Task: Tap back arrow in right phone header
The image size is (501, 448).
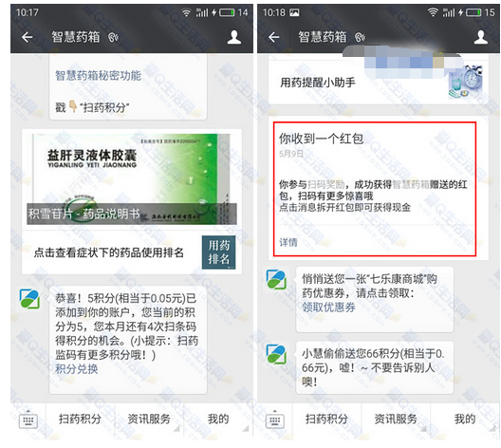Action: click(x=274, y=37)
